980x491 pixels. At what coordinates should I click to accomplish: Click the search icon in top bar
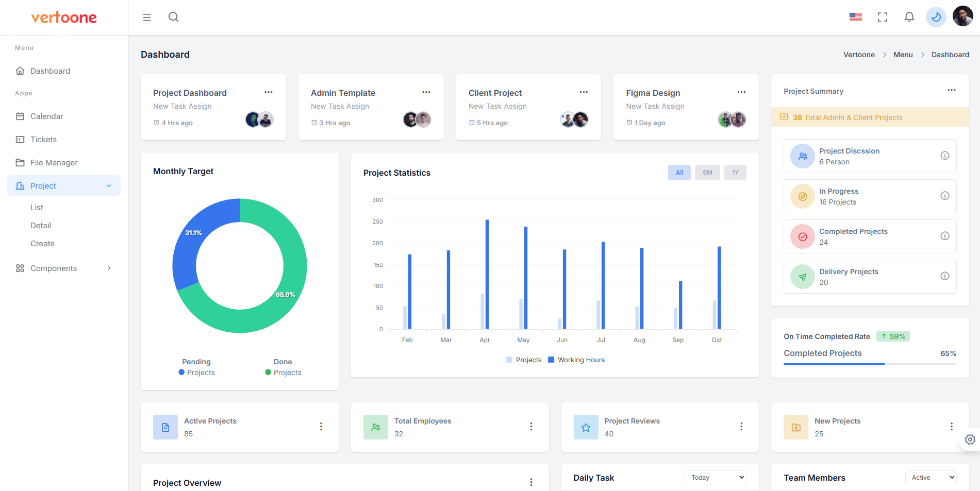(x=173, y=16)
